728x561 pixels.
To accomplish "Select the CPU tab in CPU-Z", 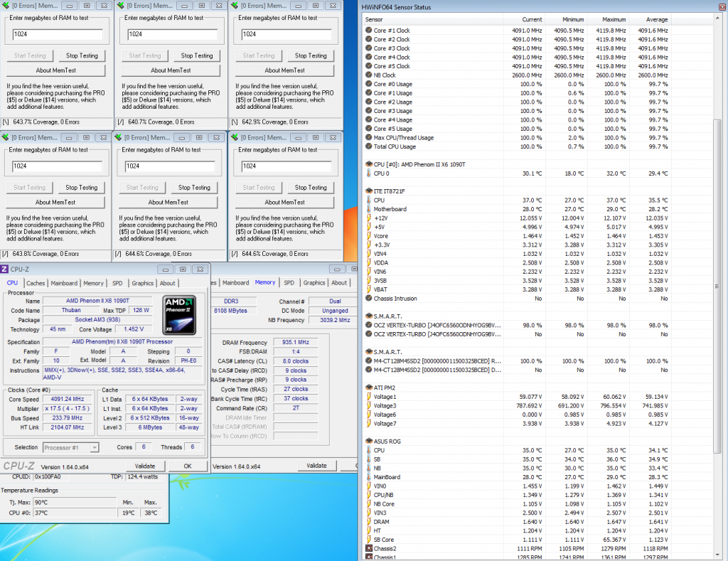I will point(13,283).
